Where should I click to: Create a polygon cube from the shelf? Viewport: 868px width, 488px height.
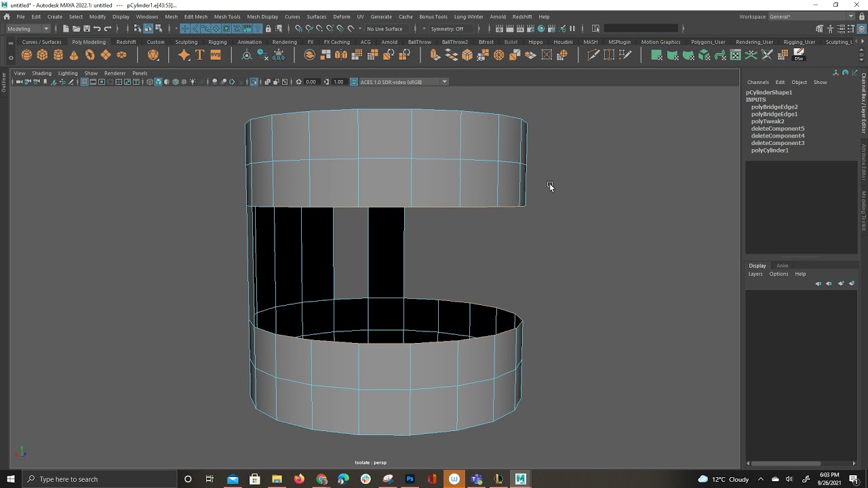pyautogui.click(x=42, y=55)
